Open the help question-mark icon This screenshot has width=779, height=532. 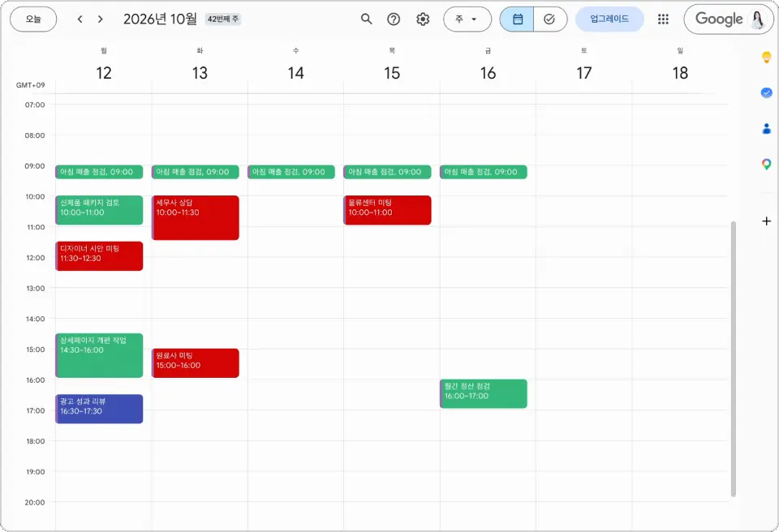point(394,19)
